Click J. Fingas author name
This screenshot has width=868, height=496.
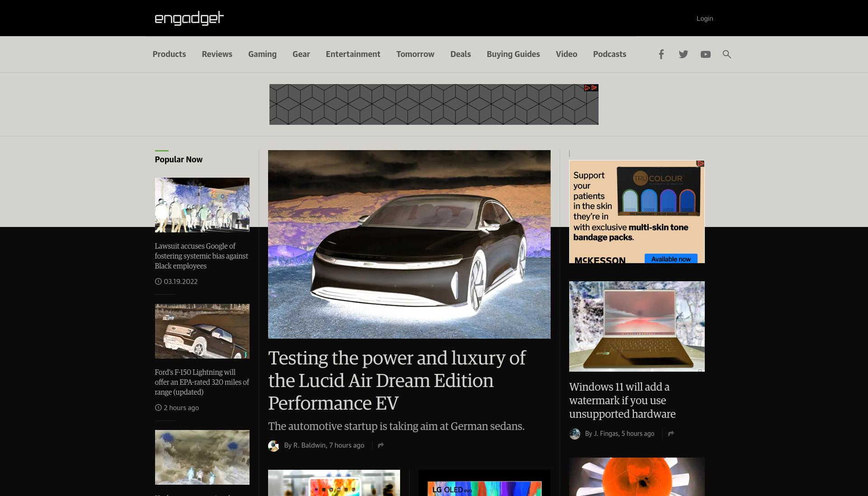coord(606,434)
